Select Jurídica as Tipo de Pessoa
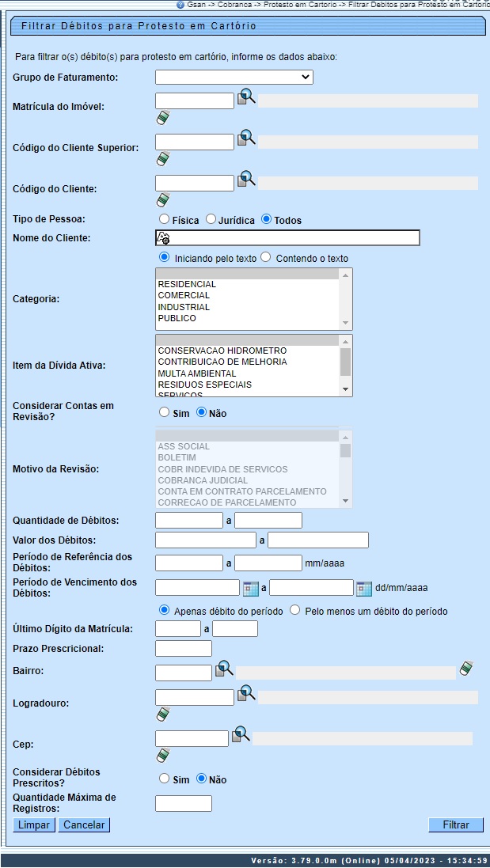Image resolution: width=490 pixels, height=868 pixels. click(x=211, y=219)
